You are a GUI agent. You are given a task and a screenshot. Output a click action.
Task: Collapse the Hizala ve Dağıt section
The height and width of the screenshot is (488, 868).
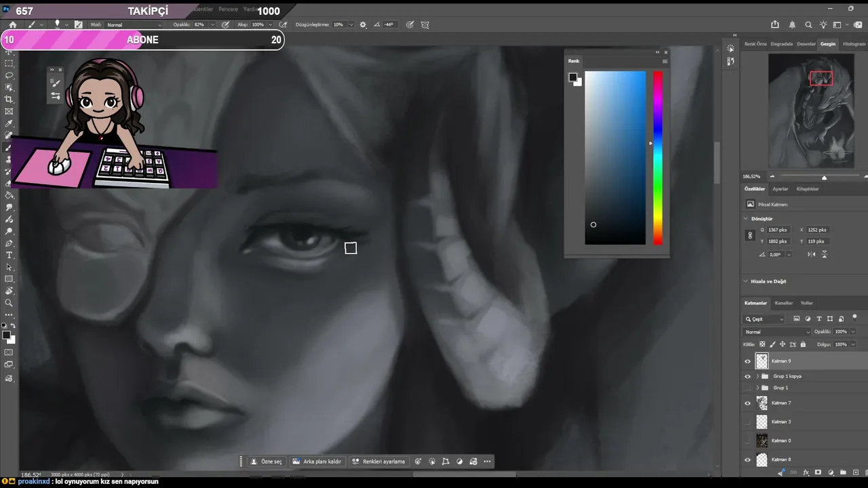pyautogui.click(x=746, y=281)
